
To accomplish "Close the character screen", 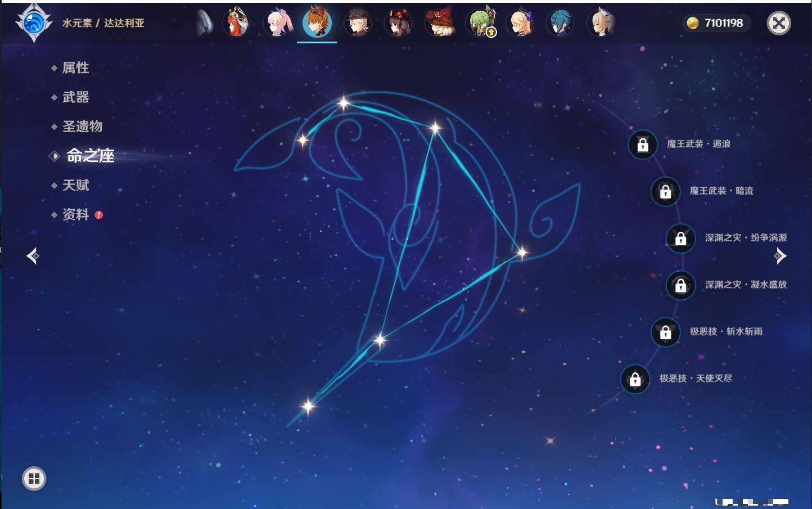I will [x=779, y=23].
